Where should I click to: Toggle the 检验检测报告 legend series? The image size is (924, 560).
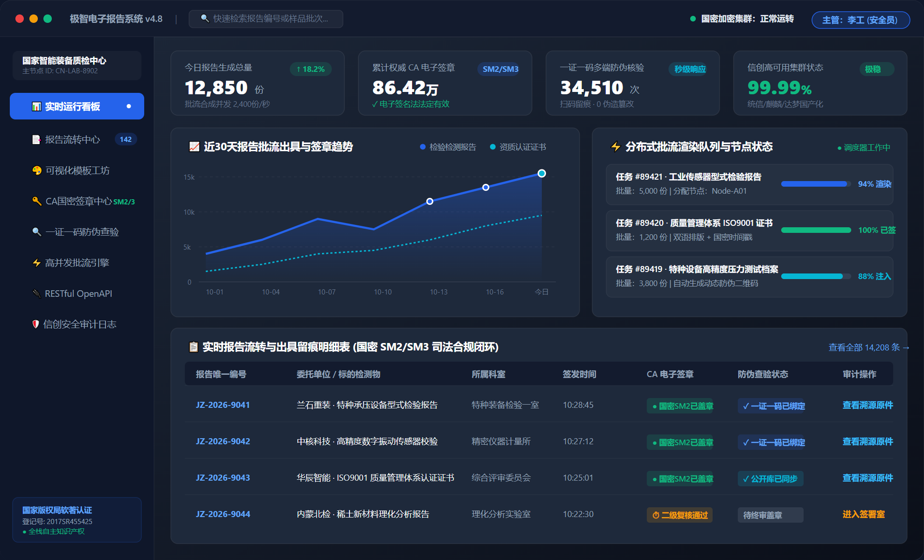pyautogui.click(x=448, y=147)
